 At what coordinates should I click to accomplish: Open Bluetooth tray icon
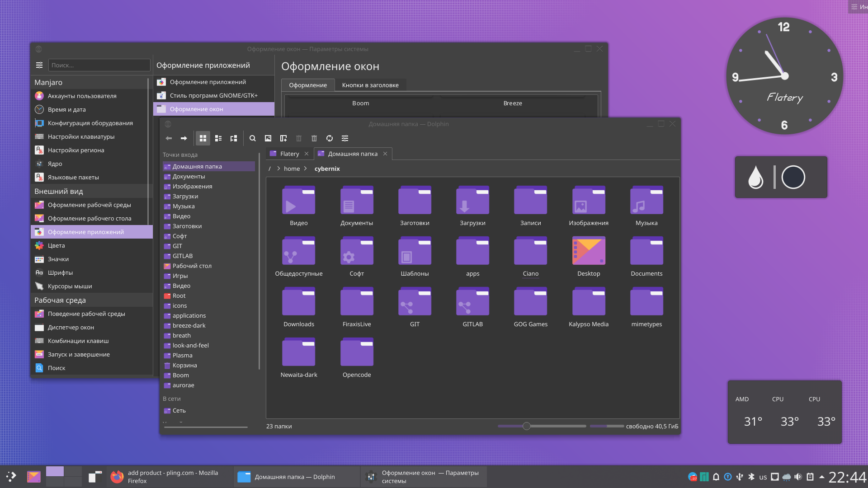coord(751,477)
